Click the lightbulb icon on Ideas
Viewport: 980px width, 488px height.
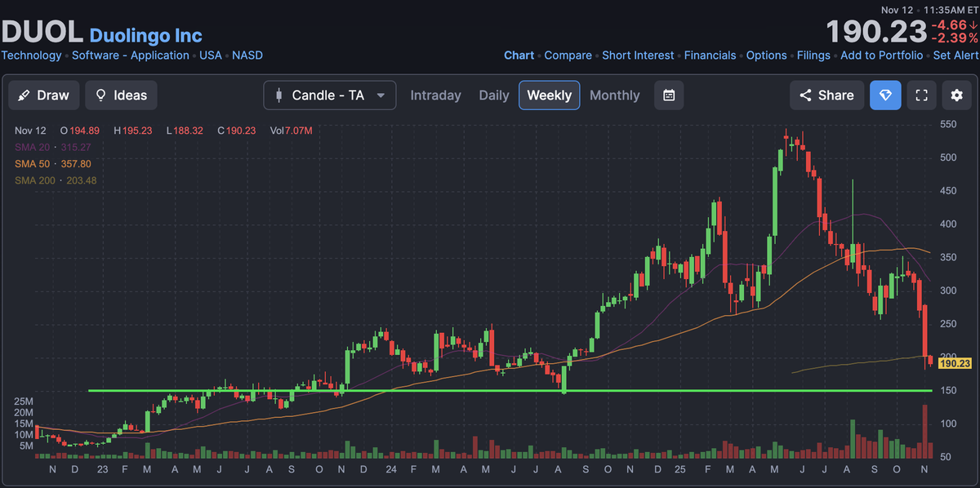(101, 95)
